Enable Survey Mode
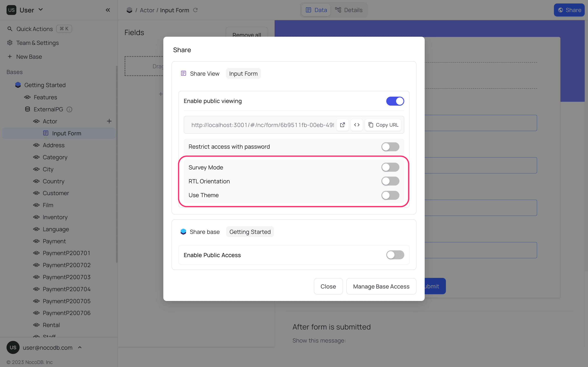588x367 pixels. [390, 167]
